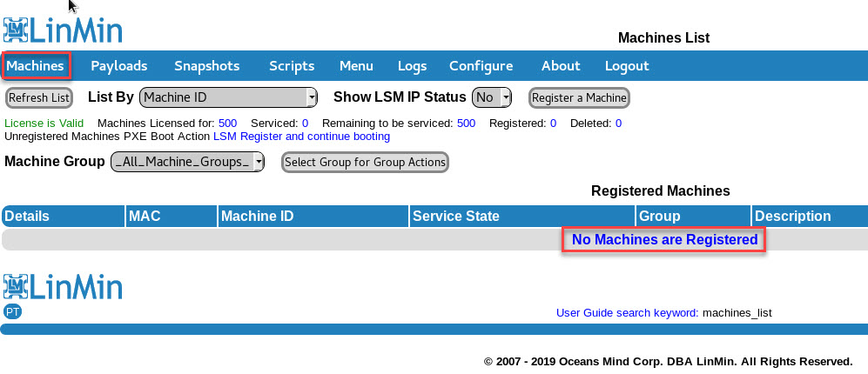Screen dimensions: 868x374
Task: Open the Machine Group dropdown
Action: click(187, 162)
